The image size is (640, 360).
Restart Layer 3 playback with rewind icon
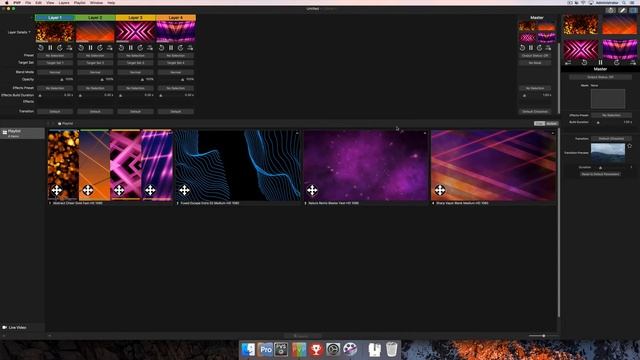click(x=121, y=48)
